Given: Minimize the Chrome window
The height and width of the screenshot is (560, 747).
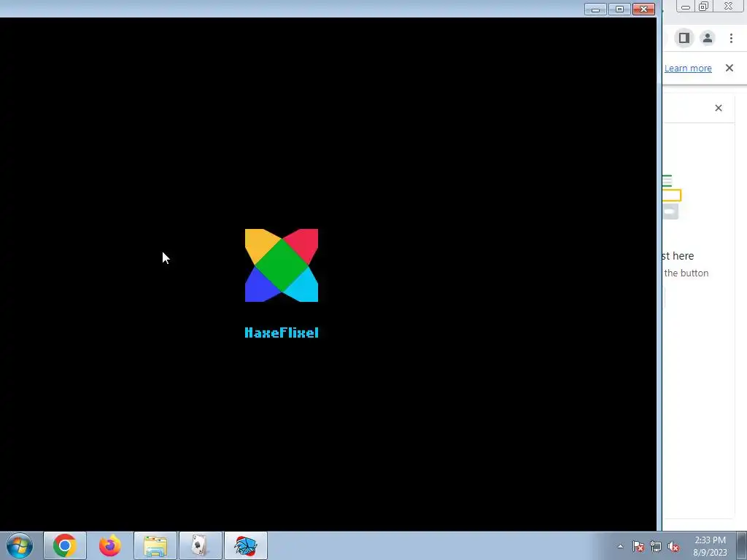Looking at the screenshot, I should click(x=686, y=7).
